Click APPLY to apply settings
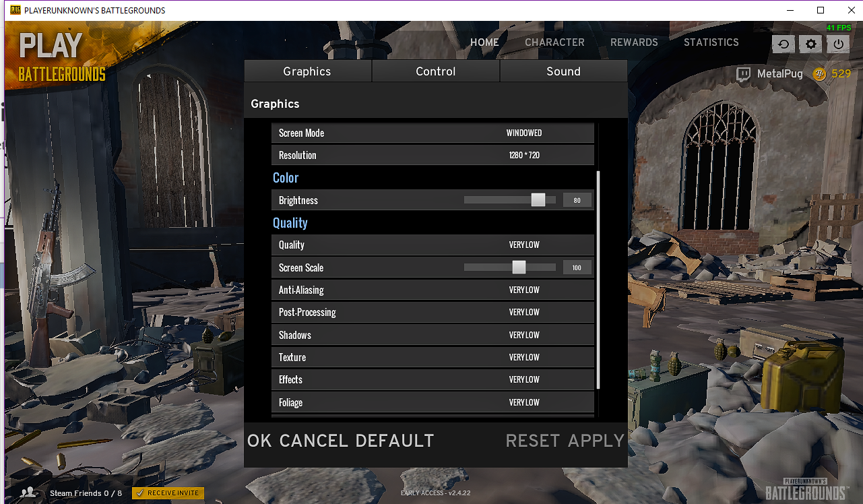 coord(596,441)
